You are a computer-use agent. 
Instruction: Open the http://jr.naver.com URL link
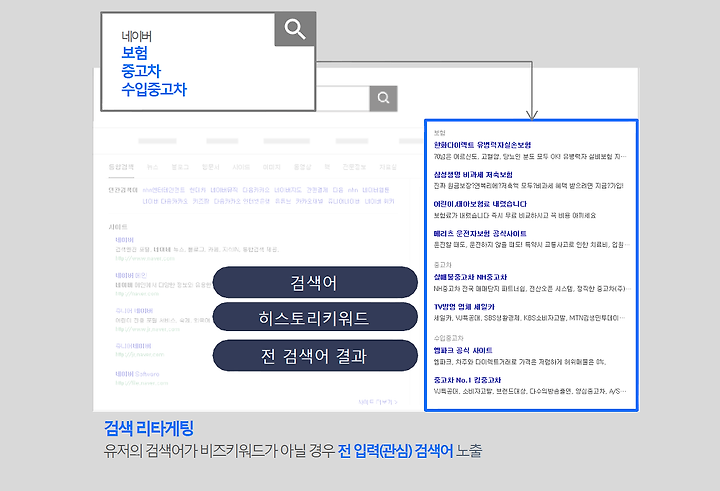140,355
